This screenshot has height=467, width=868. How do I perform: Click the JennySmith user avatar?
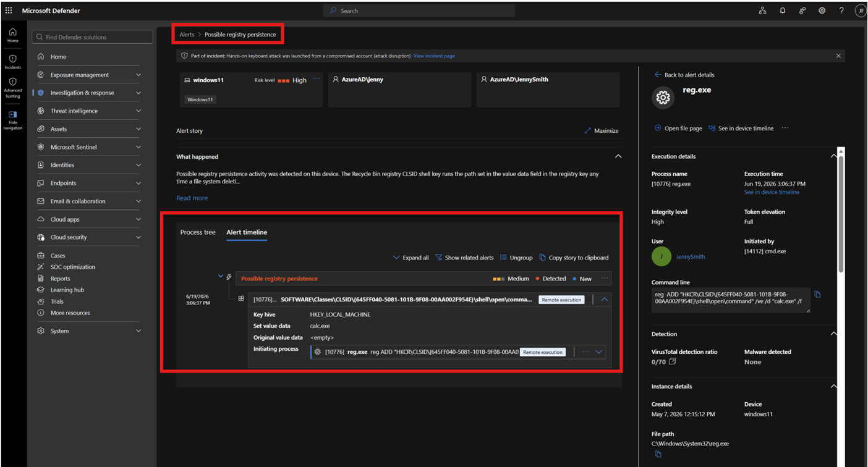coord(662,257)
